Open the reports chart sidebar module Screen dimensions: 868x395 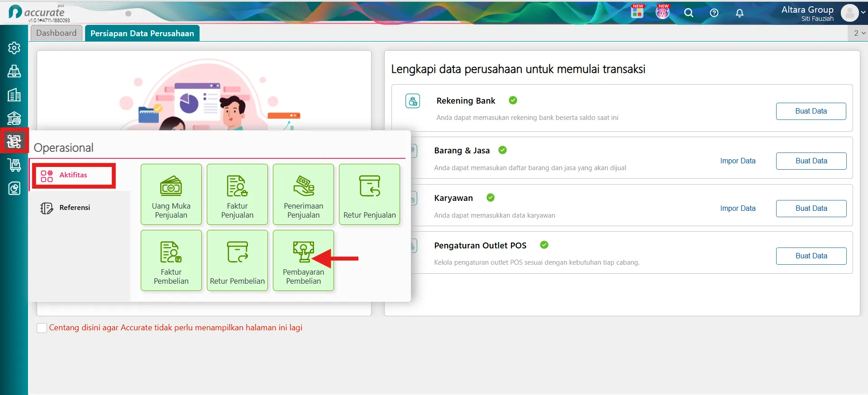coord(14,188)
